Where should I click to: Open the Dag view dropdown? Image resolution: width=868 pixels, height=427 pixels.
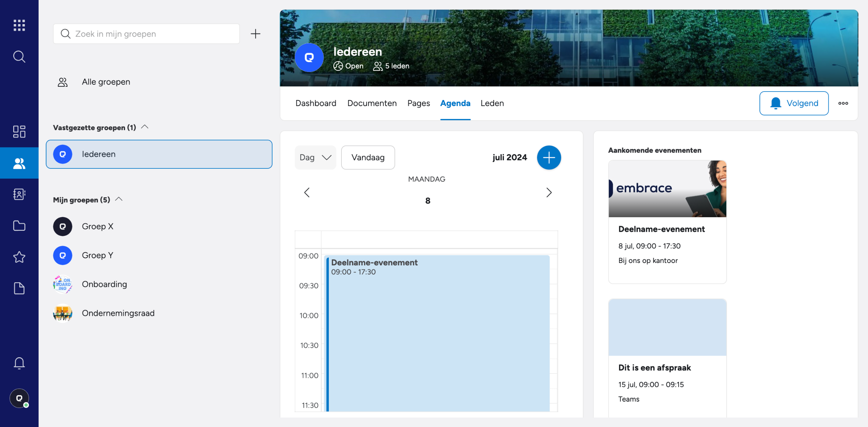315,157
